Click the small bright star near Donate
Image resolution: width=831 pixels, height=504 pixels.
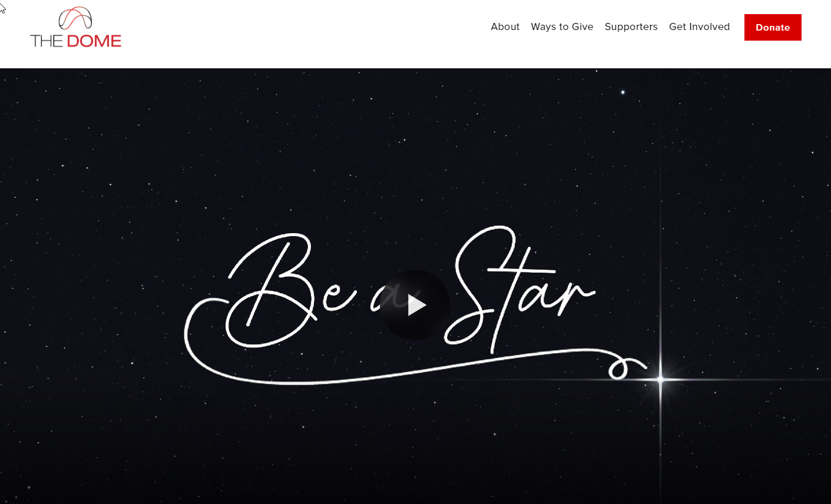[623, 92]
